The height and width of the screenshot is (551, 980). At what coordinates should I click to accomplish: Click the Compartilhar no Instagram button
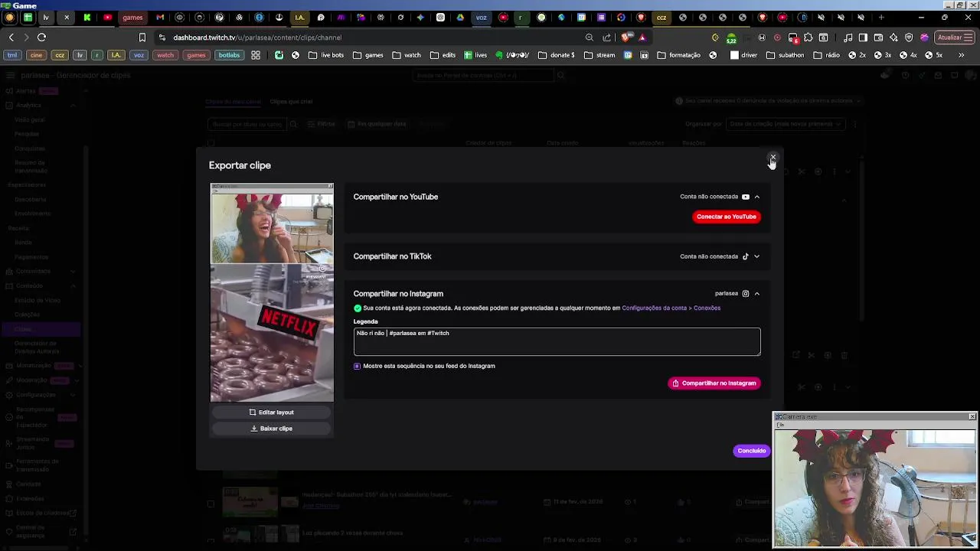[714, 383]
